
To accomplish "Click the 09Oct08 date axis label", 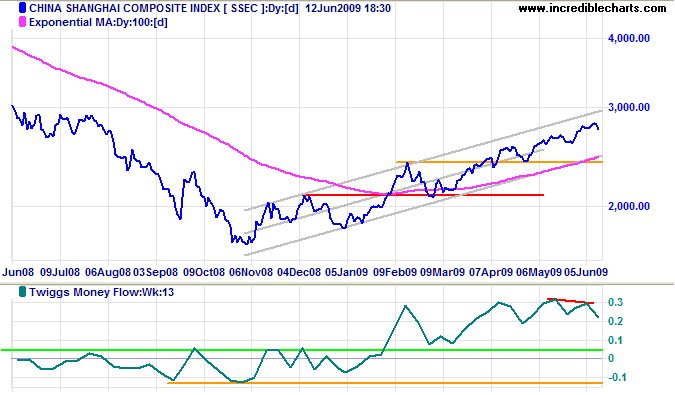I will coord(204,272).
